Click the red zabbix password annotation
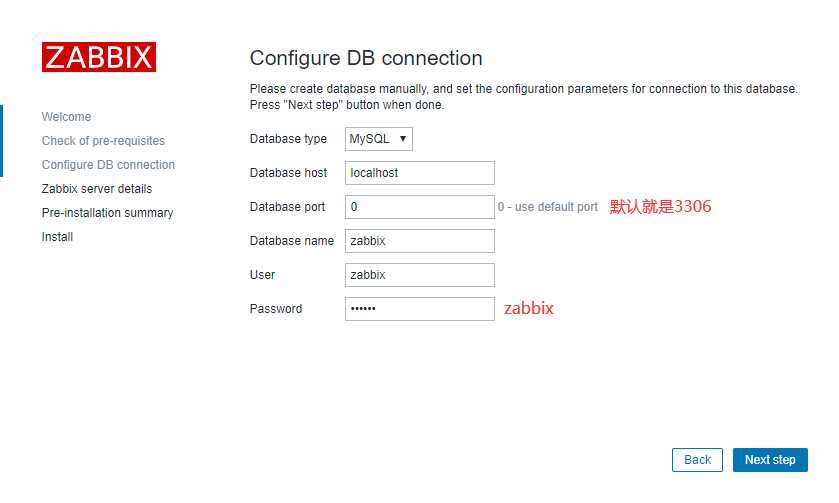Screen dimensions: 839x503 [x=529, y=308]
